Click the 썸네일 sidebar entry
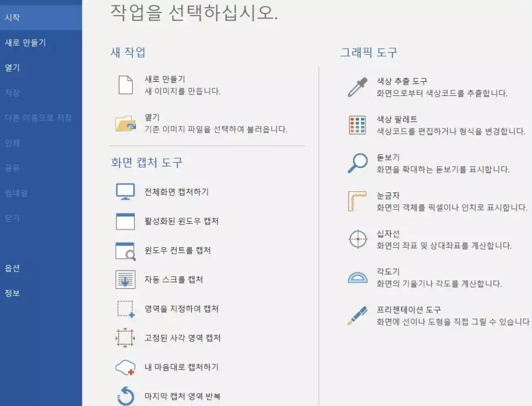Image resolution: width=532 pixels, height=406 pixels. [x=41, y=193]
